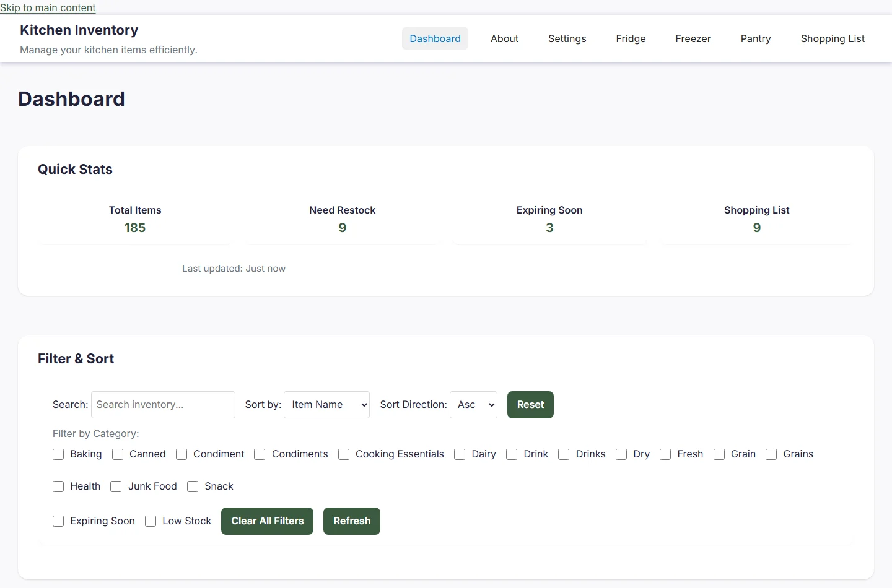Toggle the Snack category checkbox
Image resolution: width=892 pixels, height=588 pixels.
coord(193,486)
